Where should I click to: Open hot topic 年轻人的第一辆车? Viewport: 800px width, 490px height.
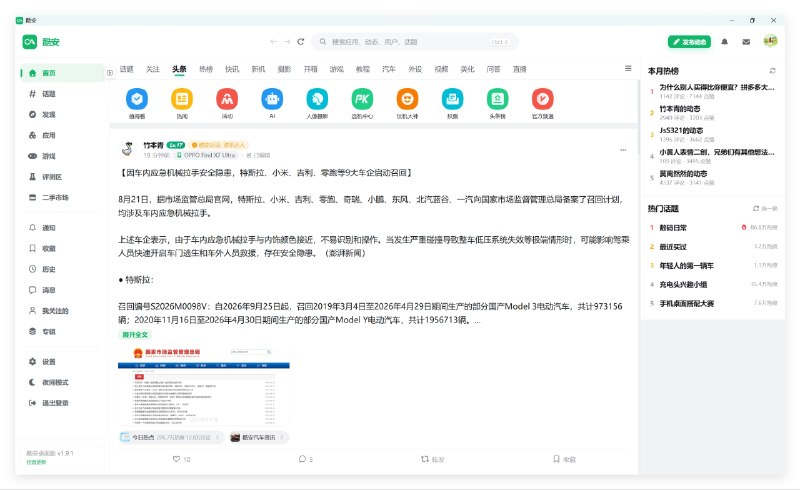point(687,265)
